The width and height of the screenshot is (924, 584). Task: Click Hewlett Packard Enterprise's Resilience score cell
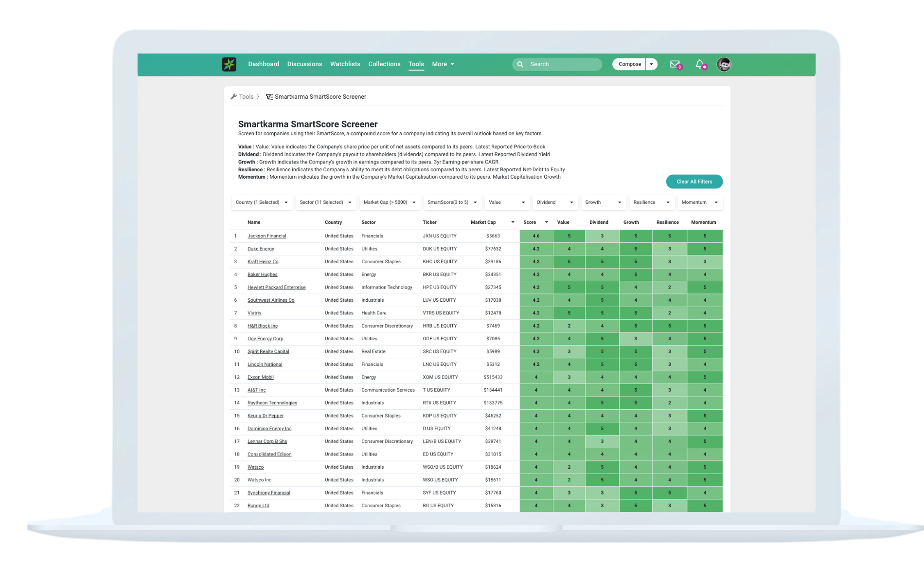click(x=669, y=288)
